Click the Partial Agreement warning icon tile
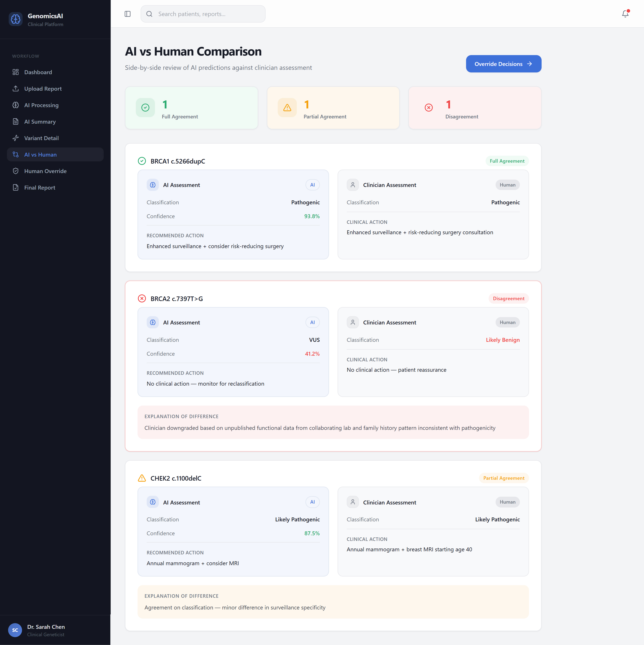Image resolution: width=644 pixels, height=645 pixels. 287,108
